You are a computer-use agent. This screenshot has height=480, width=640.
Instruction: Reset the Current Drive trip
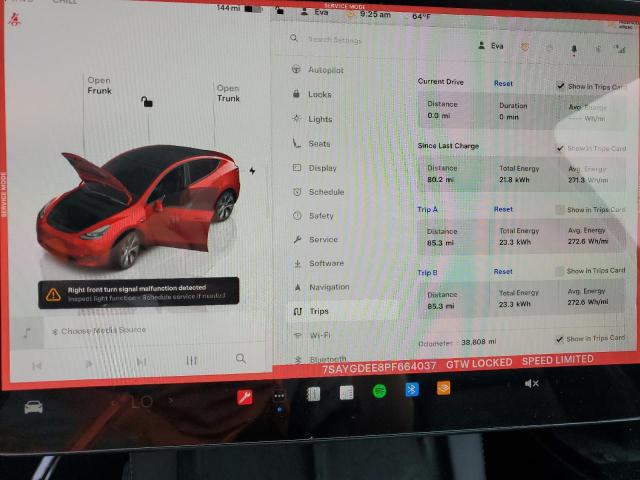point(503,83)
